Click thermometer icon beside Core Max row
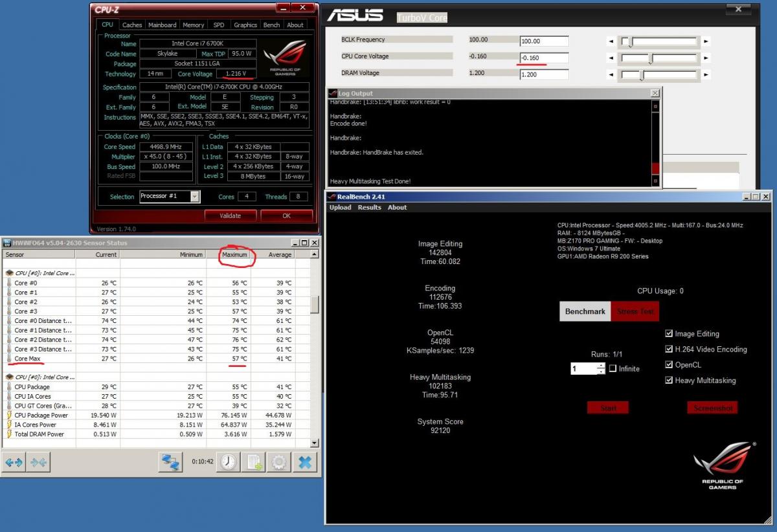777x532 pixels. [x=8, y=359]
